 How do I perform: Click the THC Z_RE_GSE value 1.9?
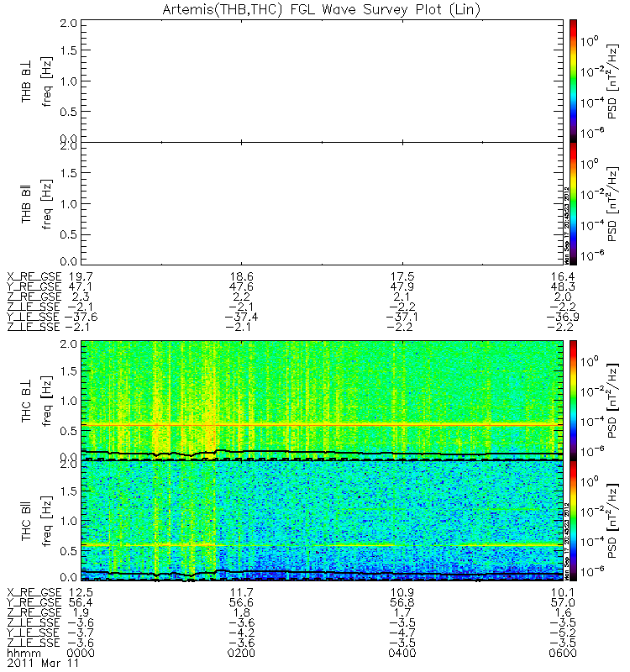point(81,612)
